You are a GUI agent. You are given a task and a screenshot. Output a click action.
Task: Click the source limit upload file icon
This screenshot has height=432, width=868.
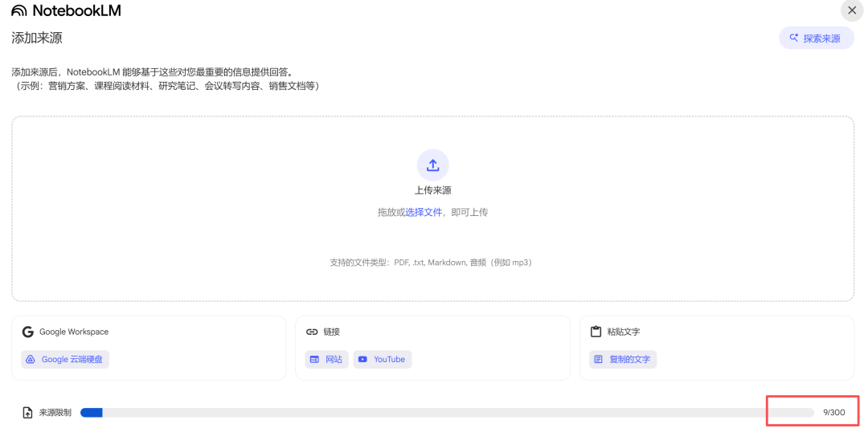pos(27,413)
